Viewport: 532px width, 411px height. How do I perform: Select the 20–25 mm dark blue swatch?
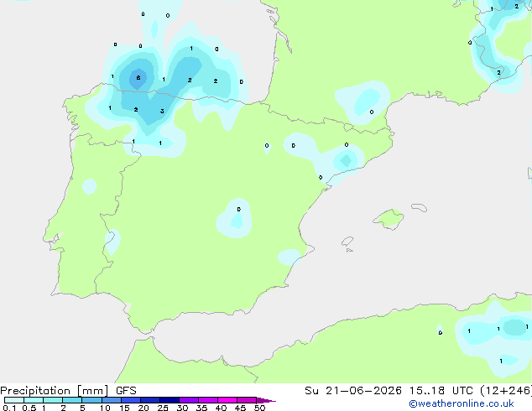pyautogui.click(x=150, y=400)
